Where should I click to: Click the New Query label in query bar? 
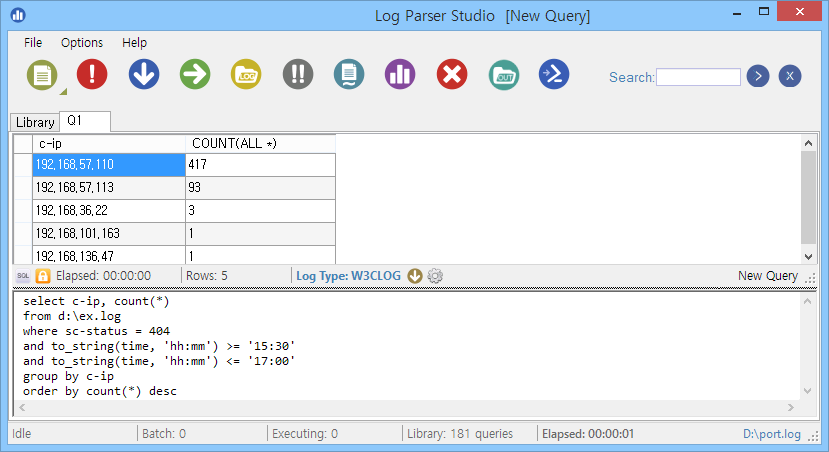click(x=768, y=276)
